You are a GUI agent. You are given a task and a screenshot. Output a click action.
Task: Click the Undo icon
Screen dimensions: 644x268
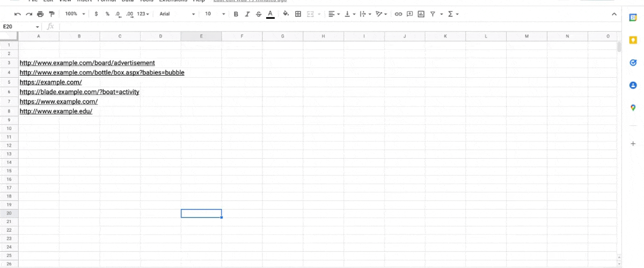pyautogui.click(x=18, y=14)
